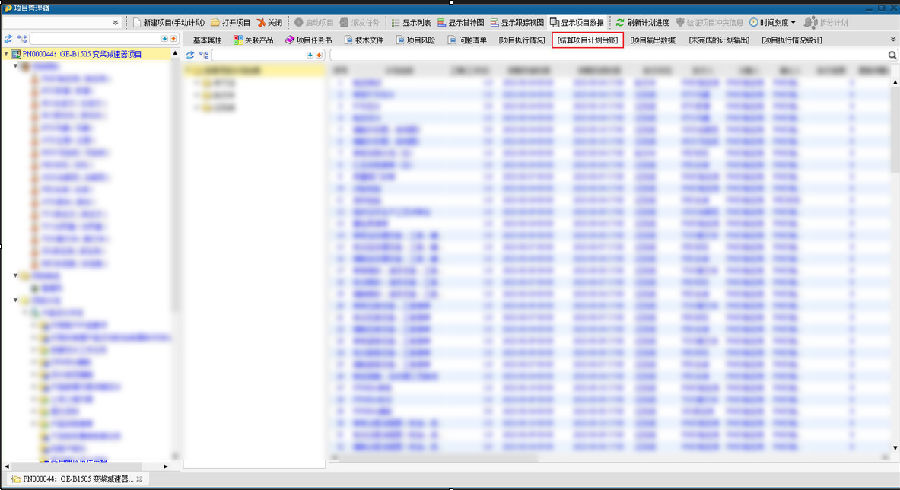Open toolbar overflow chevron beside the top-left field

pyautogui.click(x=115, y=22)
